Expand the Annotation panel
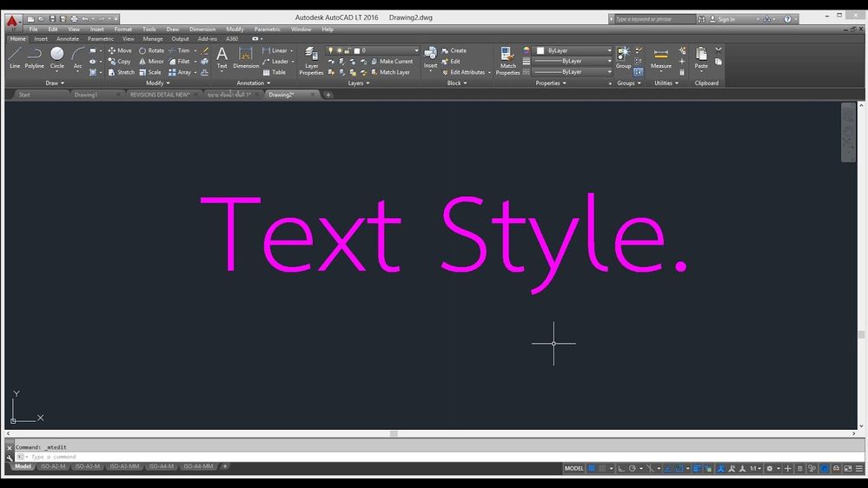This screenshot has width=868, height=488. [x=254, y=83]
